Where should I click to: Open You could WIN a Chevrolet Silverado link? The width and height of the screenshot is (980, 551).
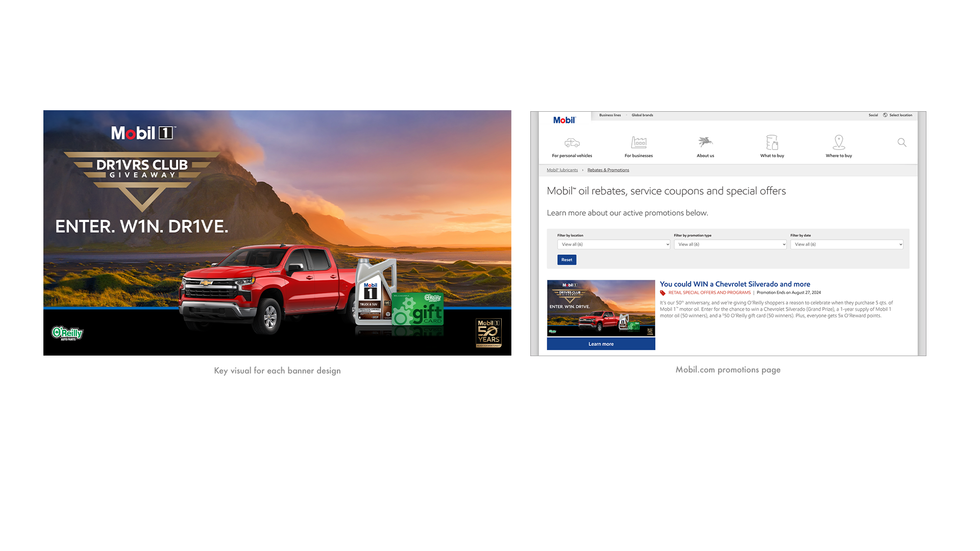(734, 284)
